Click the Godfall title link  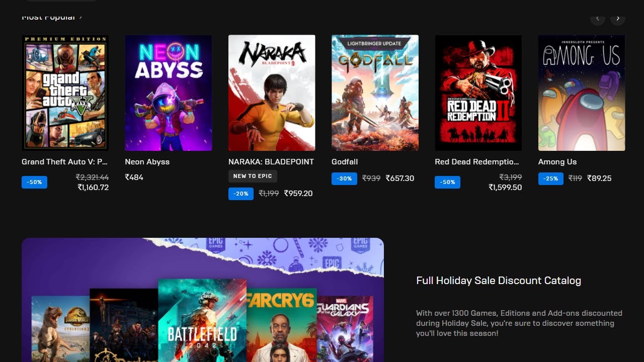pyautogui.click(x=345, y=162)
